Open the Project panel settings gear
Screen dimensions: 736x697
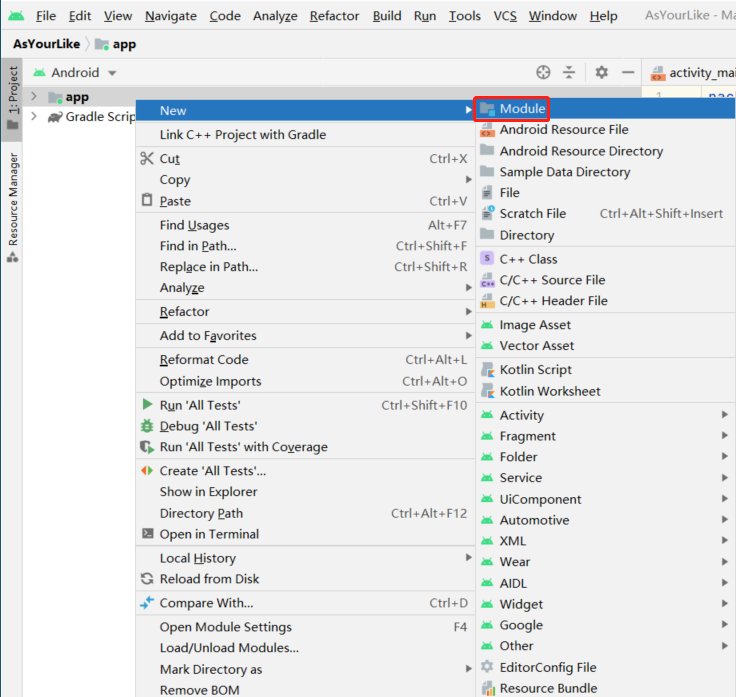tap(601, 72)
